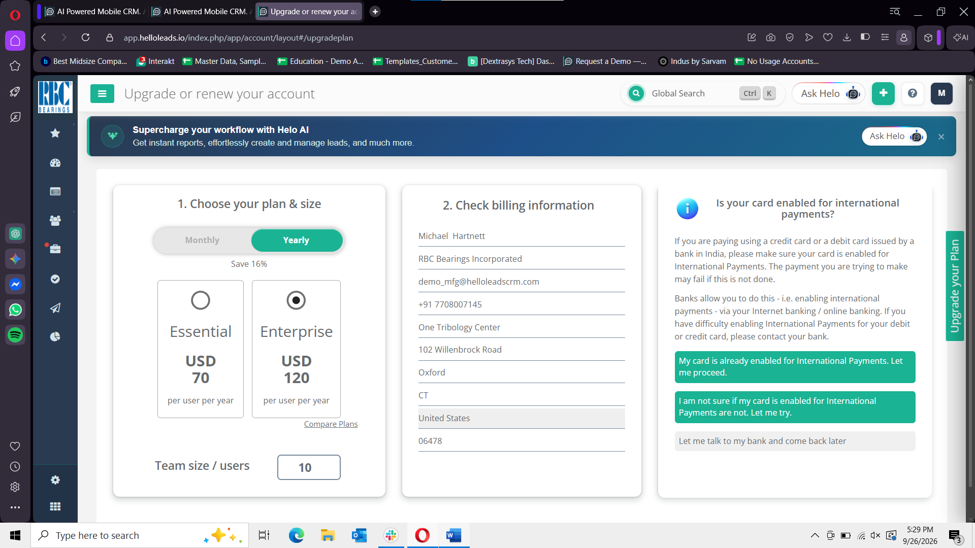
Task: Click the demo_mfg@helloleadscrm.com email field
Action: [521, 282]
